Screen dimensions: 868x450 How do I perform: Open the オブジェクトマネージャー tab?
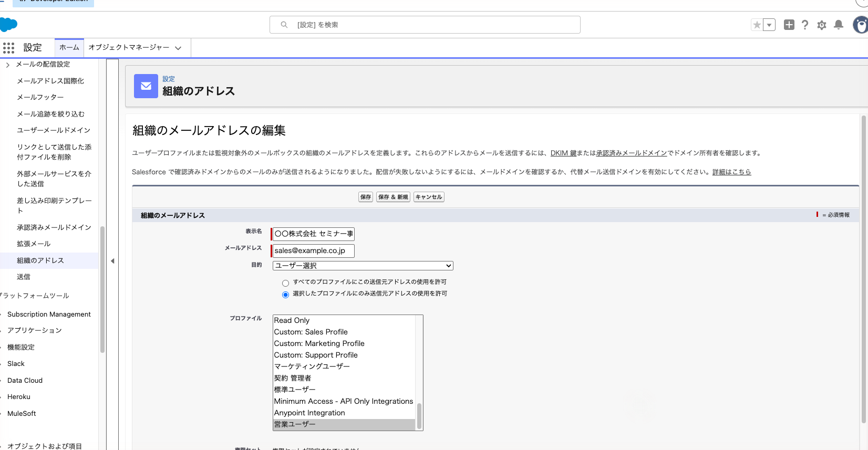coord(129,47)
